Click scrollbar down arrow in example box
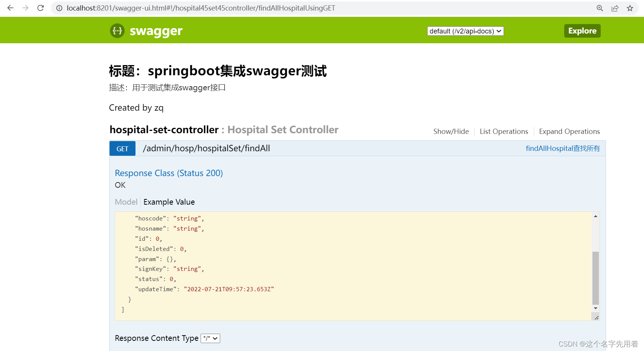Screen dimensions: 644x351 tap(595, 308)
